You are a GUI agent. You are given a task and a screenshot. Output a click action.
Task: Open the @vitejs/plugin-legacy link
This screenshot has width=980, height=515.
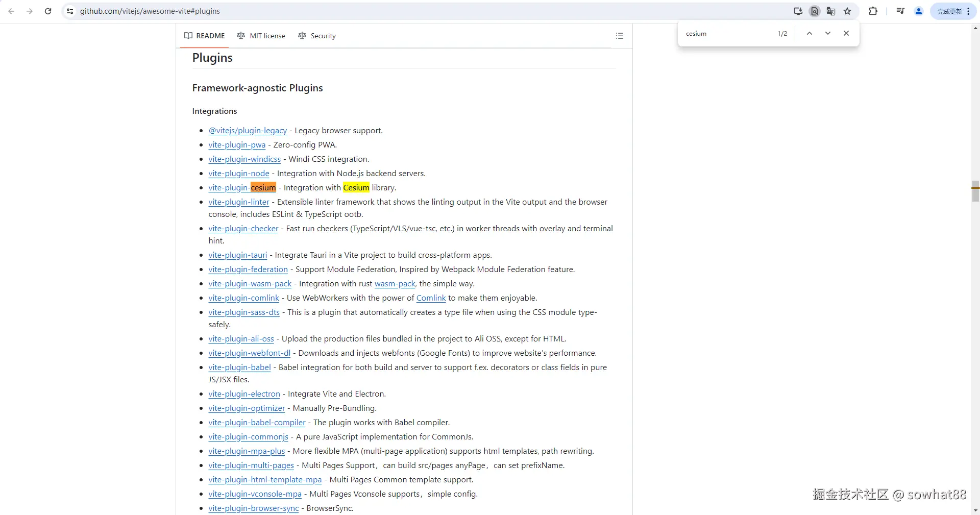[x=248, y=131]
